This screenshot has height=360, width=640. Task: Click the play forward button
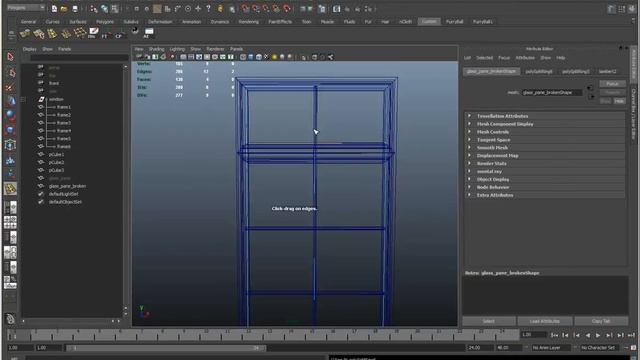(x=598, y=335)
